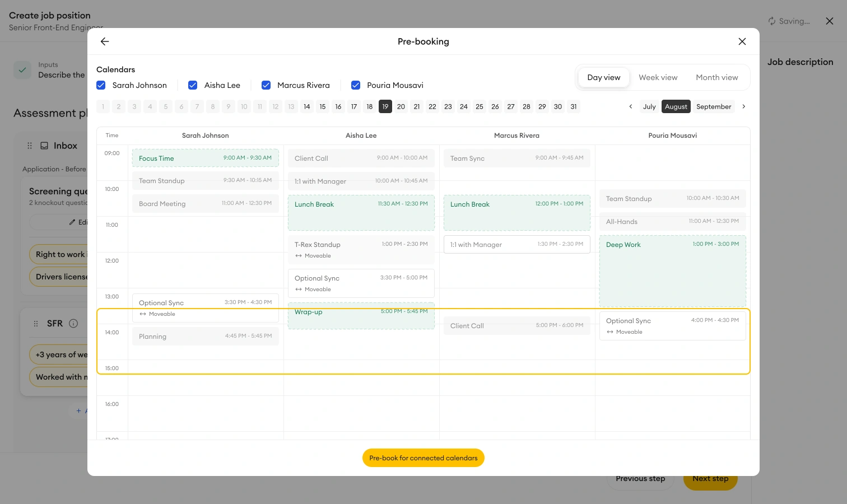Uncheck the Aisha Lee calendar
Image resolution: width=847 pixels, height=504 pixels.
(193, 85)
